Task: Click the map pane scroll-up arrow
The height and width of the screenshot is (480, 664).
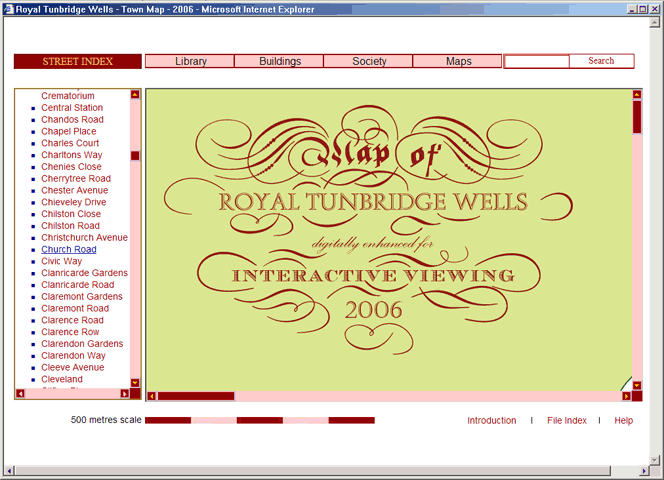Action: click(637, 96)
